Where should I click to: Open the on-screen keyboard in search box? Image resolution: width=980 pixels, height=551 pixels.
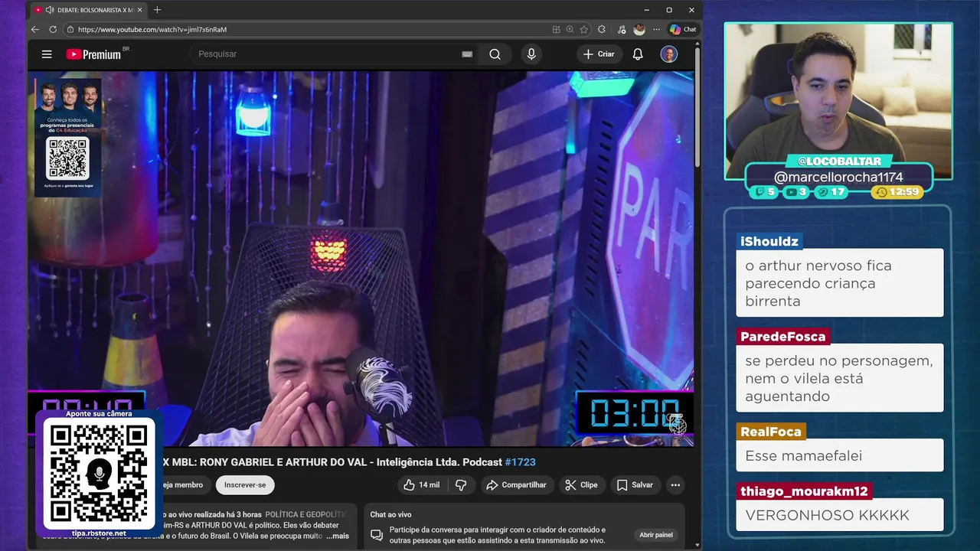467,54
